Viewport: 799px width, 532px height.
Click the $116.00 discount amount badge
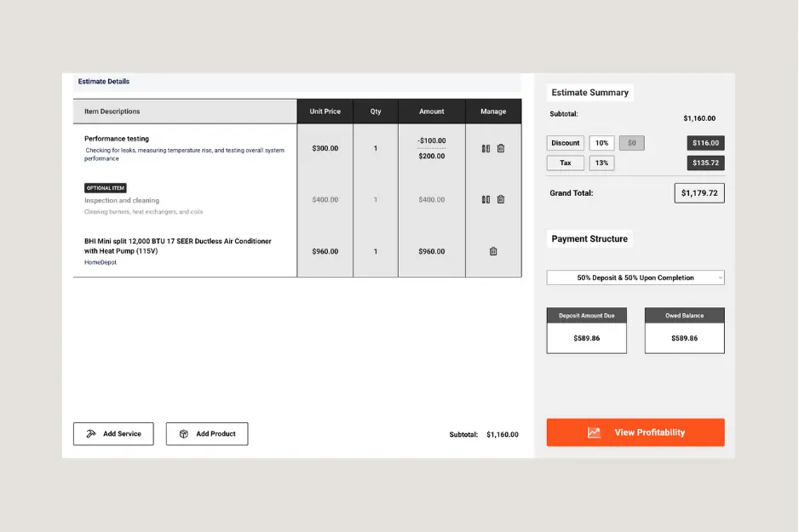[705, 142]
